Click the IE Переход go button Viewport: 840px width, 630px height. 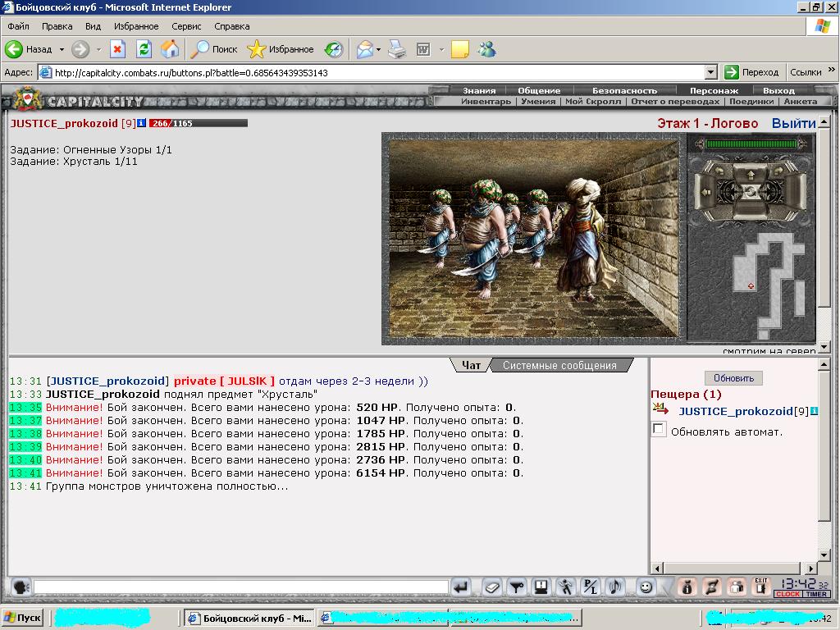pyautogui.click(x=751, y=72)
